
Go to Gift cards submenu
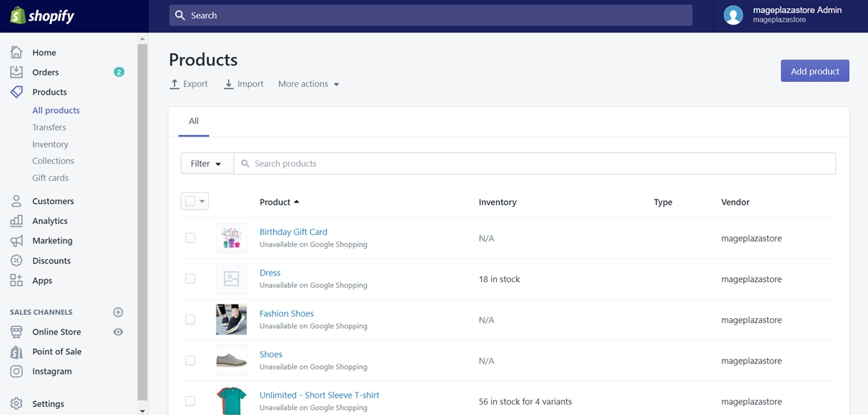[x=51, y=178]
